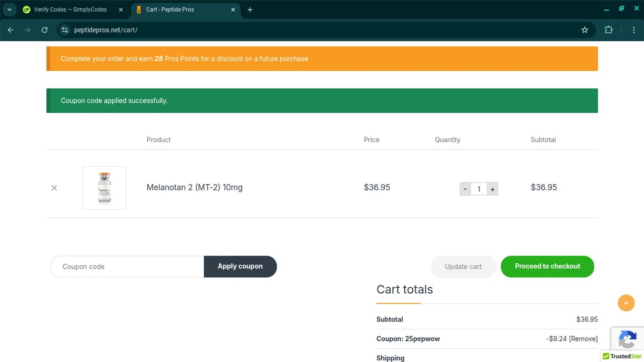The image size is (644, 362).
Task: Click the Apply coupon button
Action: click(x=240, y=267)
